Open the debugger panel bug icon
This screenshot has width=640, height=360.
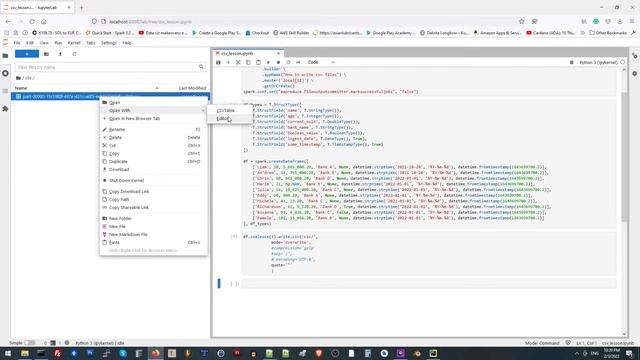[635, 73]
